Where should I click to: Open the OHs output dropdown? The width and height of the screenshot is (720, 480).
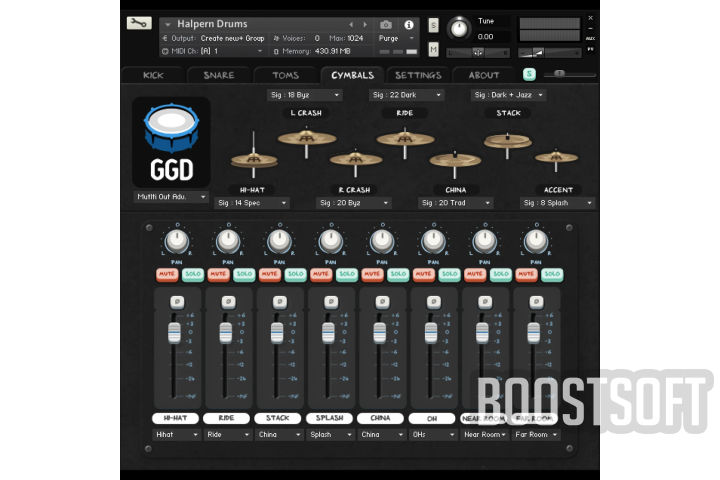433,435
